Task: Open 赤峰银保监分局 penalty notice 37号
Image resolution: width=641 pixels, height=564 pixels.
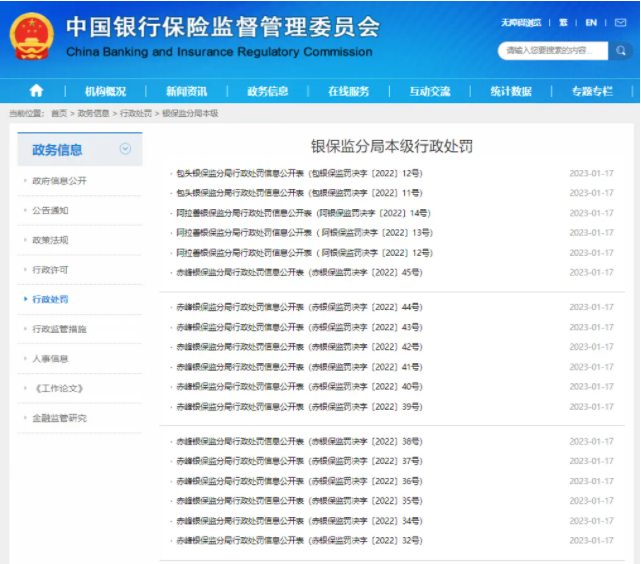Action: coord(299,461)
